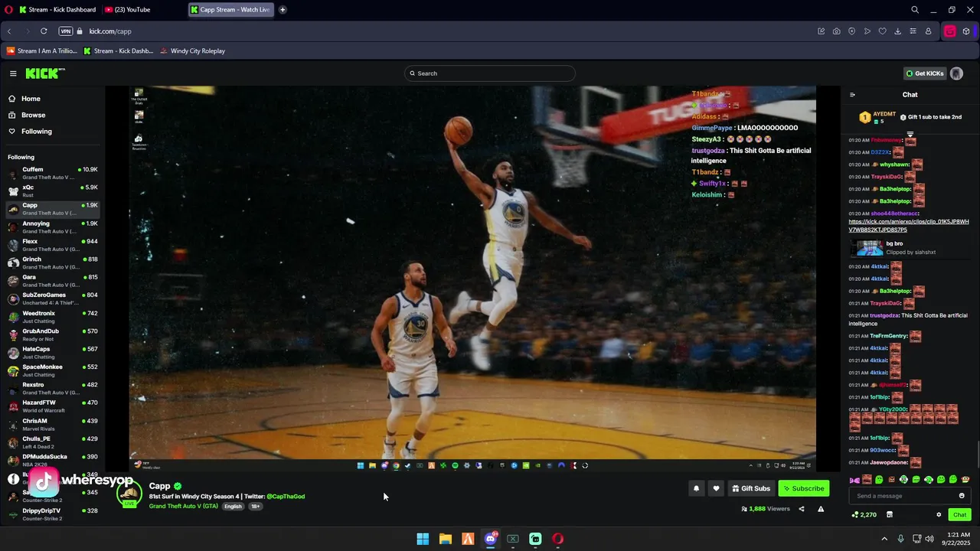
Task: Go to Home in sidebar
Action: [x=31, y=99]
